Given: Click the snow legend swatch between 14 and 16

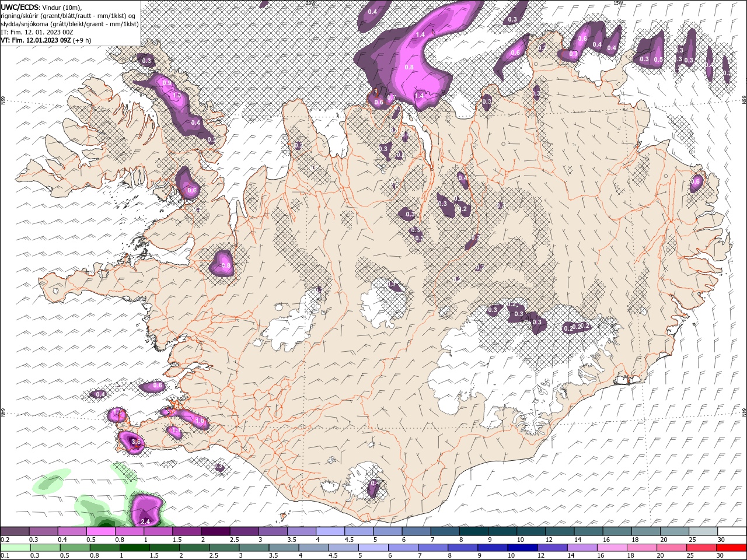Looking at the screenshot, I should 588,531.
